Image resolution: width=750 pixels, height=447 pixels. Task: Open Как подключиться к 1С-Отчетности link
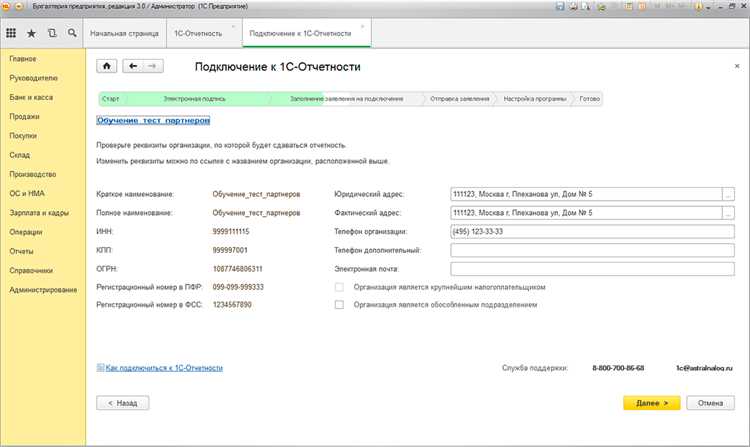[x=164, y=368]
